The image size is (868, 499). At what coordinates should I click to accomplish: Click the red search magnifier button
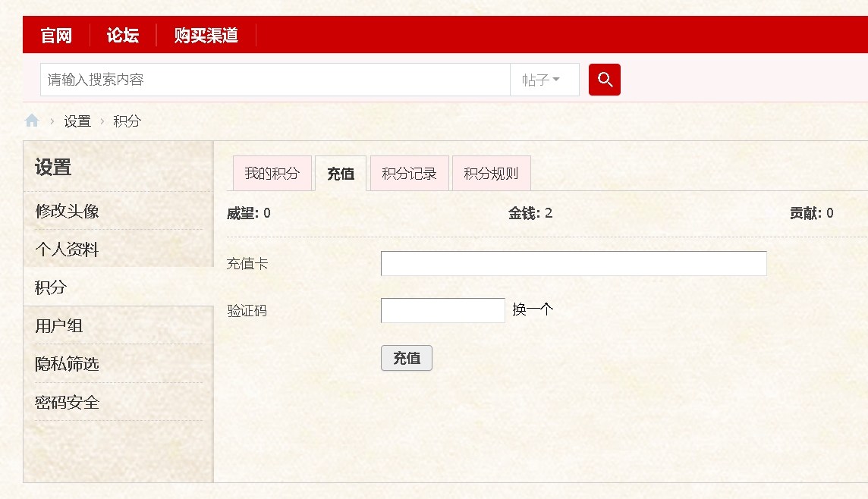coord(604,80)
